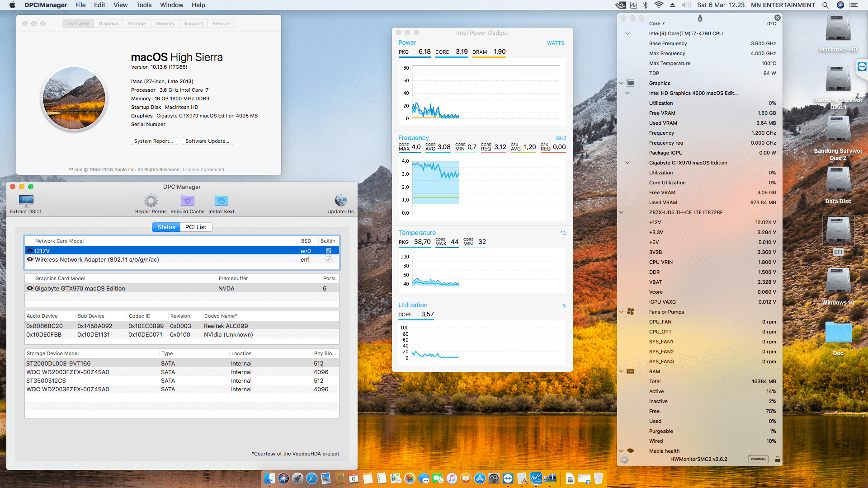Click the Extract DSDT toolbar icon
The image size is (868, 488).
click(x=26, y=200)
